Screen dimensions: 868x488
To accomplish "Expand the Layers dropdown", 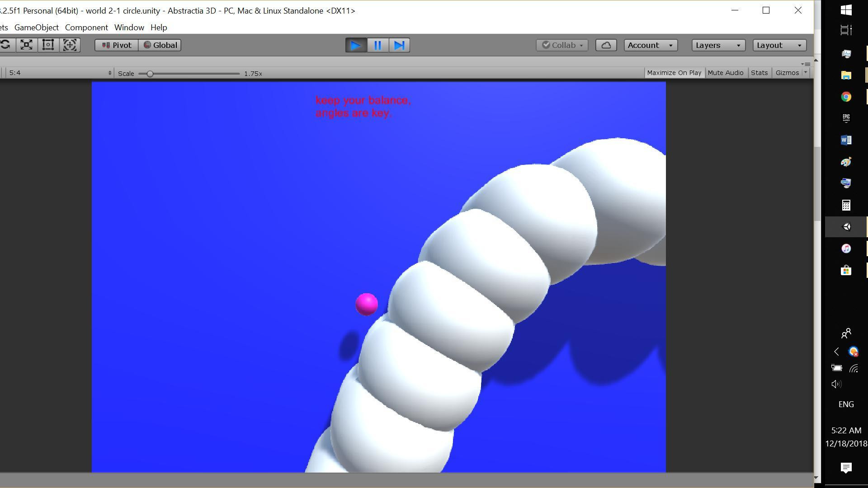I will (x=718, y=45).
